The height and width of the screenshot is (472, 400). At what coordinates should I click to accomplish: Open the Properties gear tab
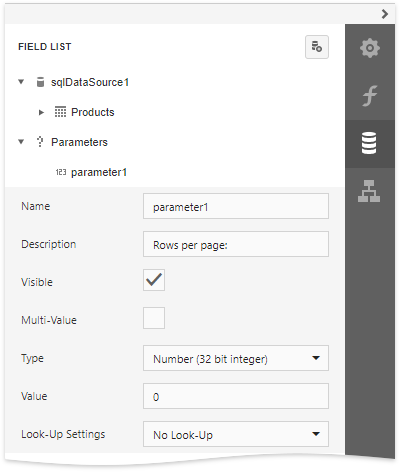[370, 48]
